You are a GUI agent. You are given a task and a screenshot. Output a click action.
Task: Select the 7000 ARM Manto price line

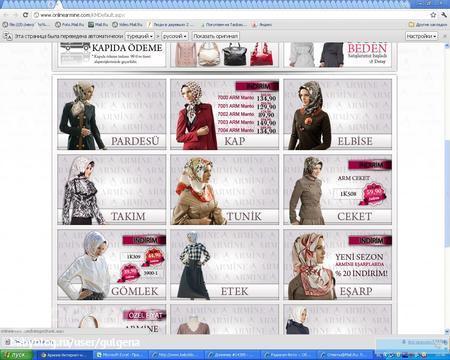click(247, 98)
